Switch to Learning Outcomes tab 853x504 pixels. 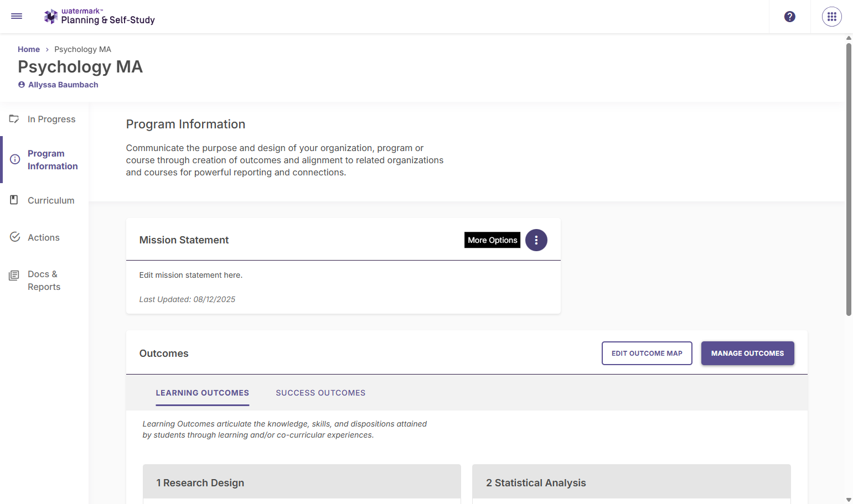tap(203, 393)
